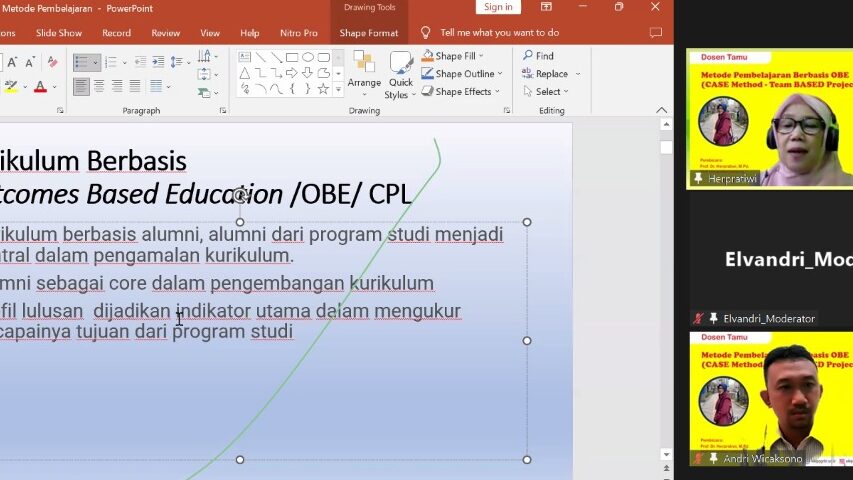Screen dimensions: 853x480
Task: Open the Shape Format tab
Action: [368, 33]
